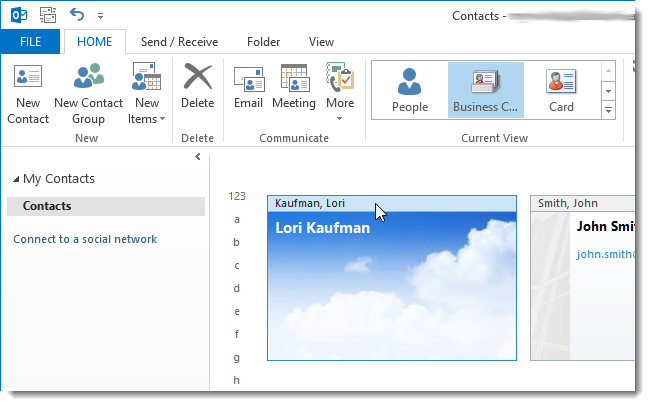Switch to Card view
The width and height of the screenshot is (650, 406).
click(x=561, y=90)
